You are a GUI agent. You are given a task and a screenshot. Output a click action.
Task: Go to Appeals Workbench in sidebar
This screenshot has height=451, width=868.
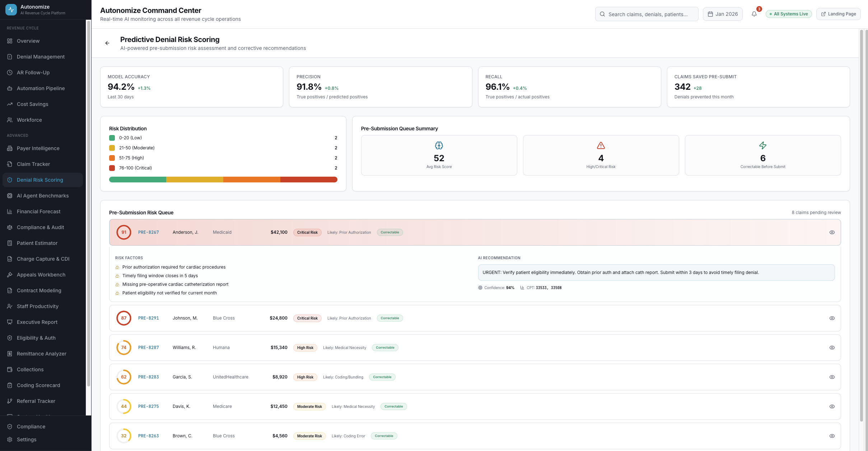(41, 275)
